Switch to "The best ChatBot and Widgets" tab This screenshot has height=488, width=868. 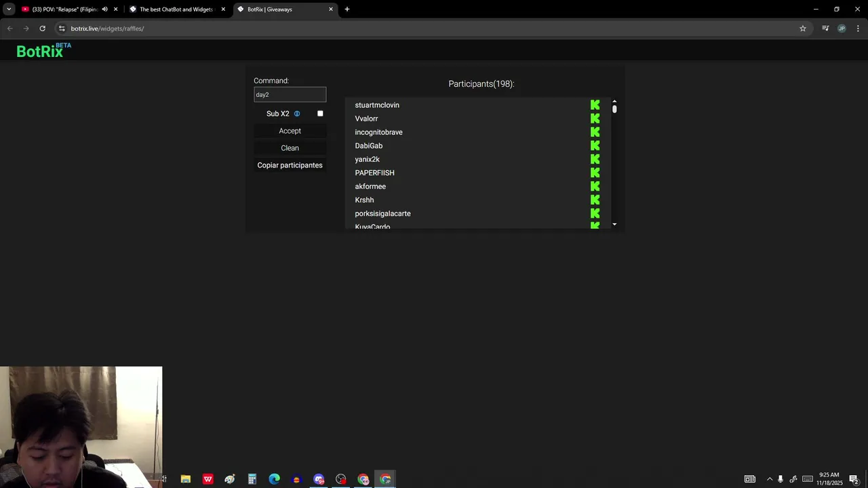(x=178, y=9)
